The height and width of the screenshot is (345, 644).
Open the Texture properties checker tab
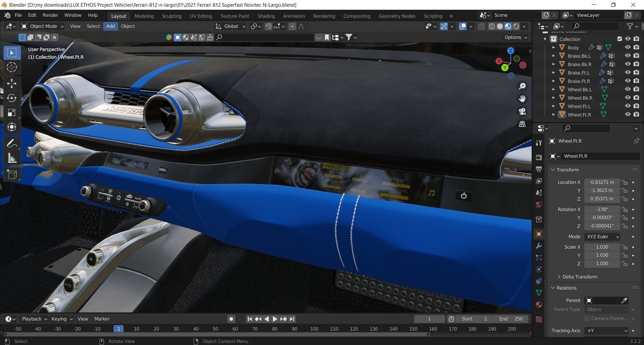(x=539, y=319)
